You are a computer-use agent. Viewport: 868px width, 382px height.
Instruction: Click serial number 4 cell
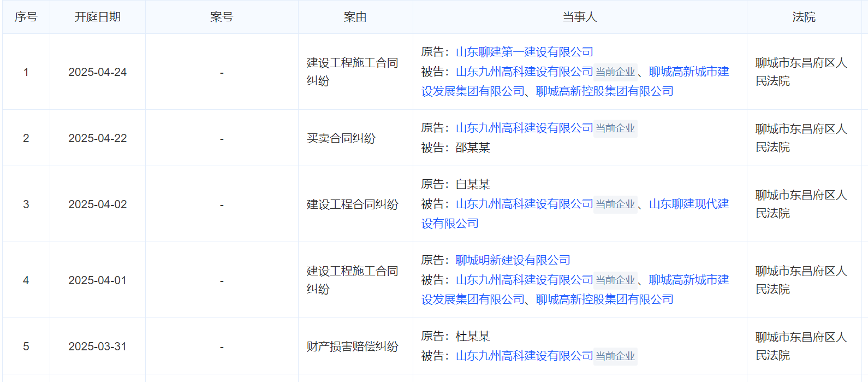[x=26, y=280]
